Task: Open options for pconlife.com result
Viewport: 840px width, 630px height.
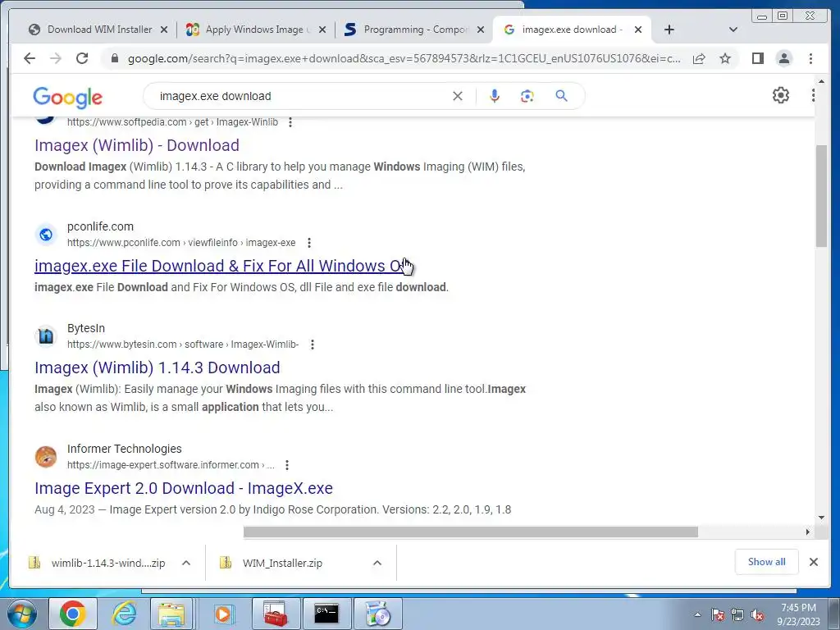Action: pos(309,243)
